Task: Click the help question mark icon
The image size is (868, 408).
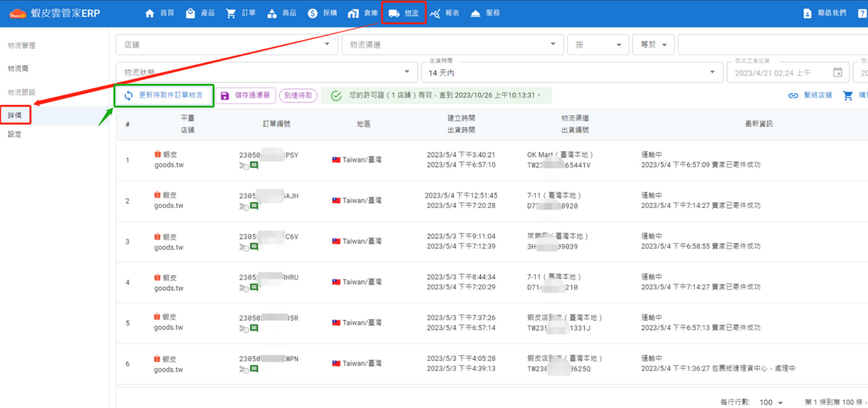Action: 862,13
